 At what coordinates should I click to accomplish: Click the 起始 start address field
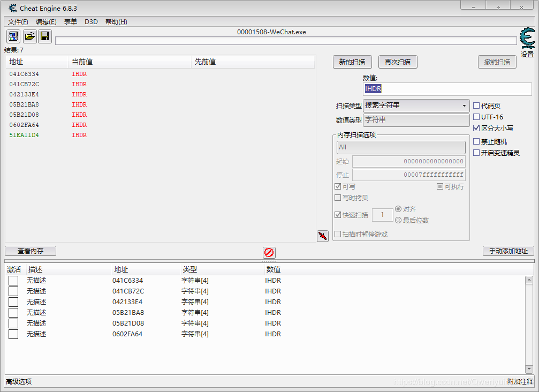pos(409,161)
